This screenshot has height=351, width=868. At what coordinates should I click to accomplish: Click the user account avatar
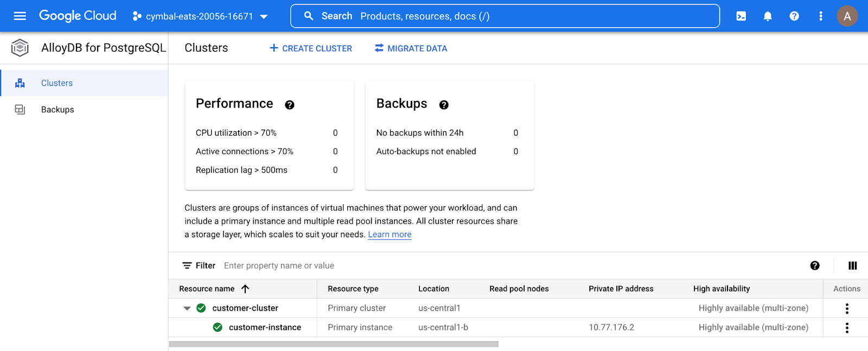(x=847, y=16)
